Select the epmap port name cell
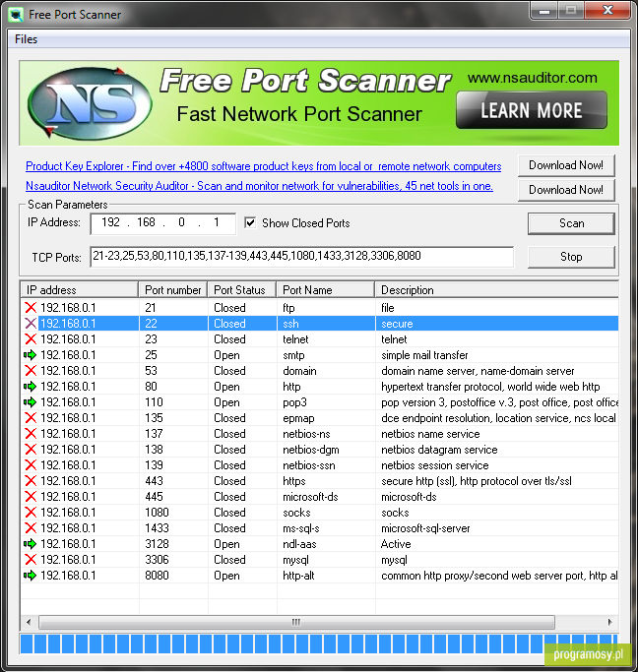The height and width of the screenshot is (672, 638). (298, 418)
